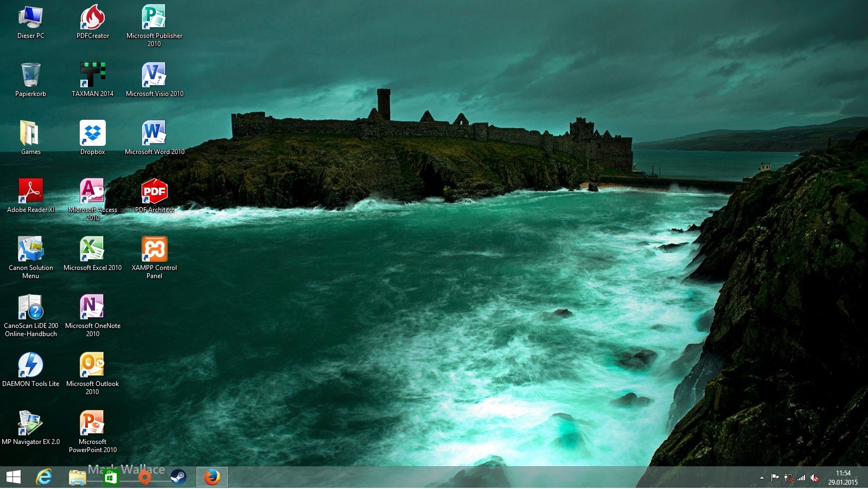The image size is (868, 489).
Task: Select the Microsoft OneNote 2010 shortcut
Action: pyautogui.click(x=92, y=307)
